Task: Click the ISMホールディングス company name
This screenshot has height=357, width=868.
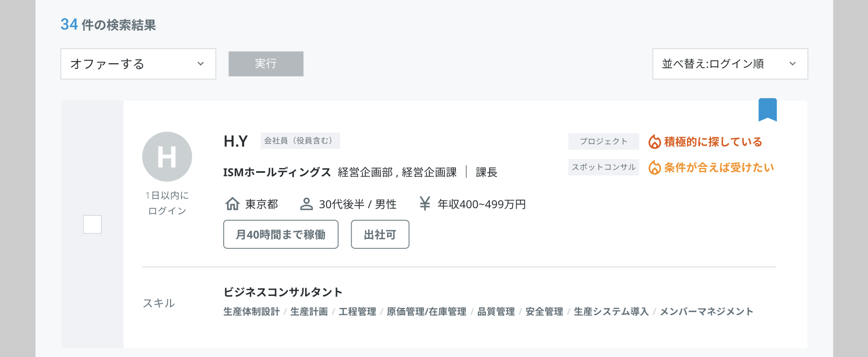Action: pos(277,172)
